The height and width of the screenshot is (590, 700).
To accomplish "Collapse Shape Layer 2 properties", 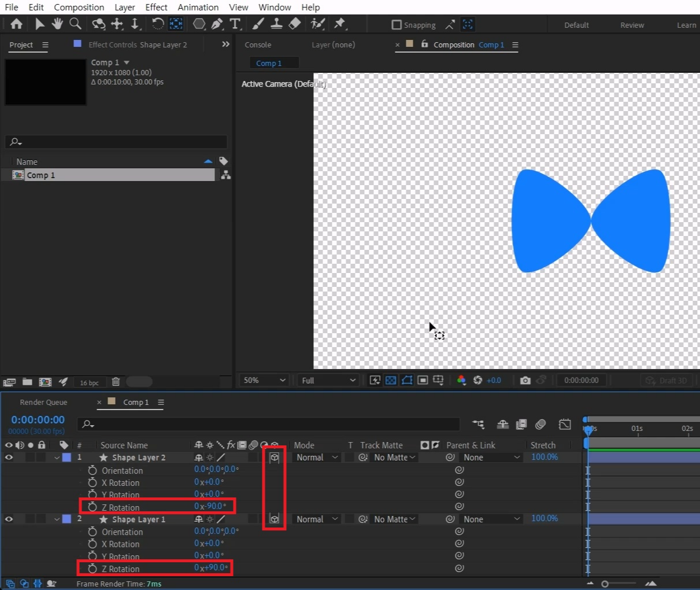I will [57, 458].
